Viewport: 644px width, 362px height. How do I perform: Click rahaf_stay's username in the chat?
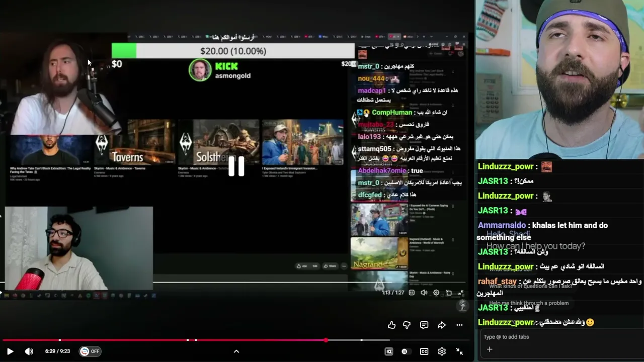(498, 282)
